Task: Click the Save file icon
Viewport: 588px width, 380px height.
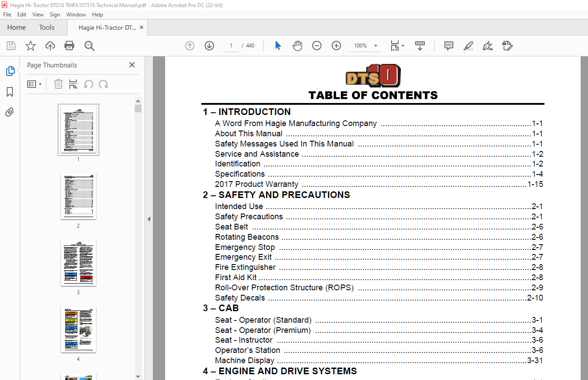Action: point(11,46)
